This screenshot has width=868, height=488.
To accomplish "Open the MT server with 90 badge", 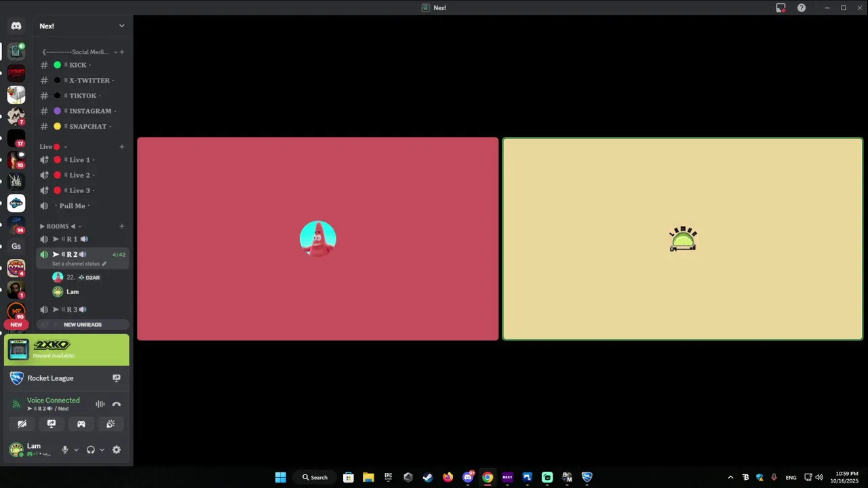I will (x=16, y=312).
